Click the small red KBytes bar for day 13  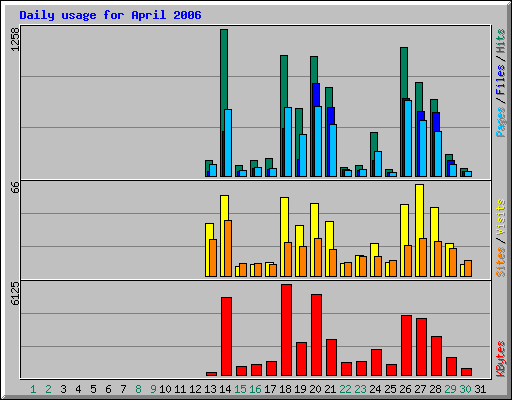click(211, 374)
